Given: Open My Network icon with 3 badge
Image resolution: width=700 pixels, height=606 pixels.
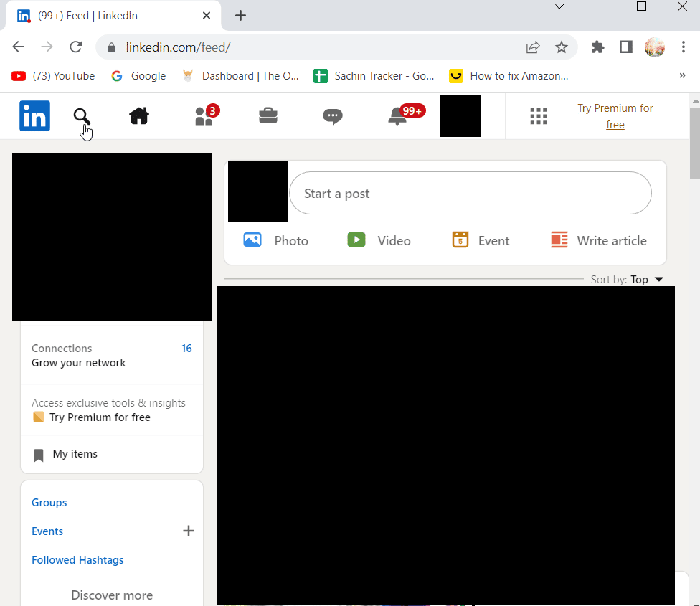Looking at the screenshot, I should click(207, 115).
